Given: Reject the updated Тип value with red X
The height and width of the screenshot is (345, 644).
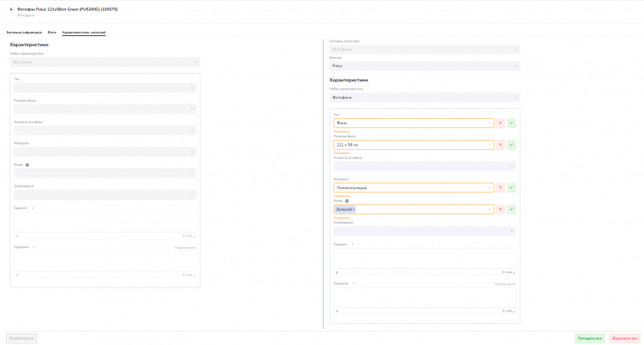Looking at the screenshot, I should click(x=501, y=123).
